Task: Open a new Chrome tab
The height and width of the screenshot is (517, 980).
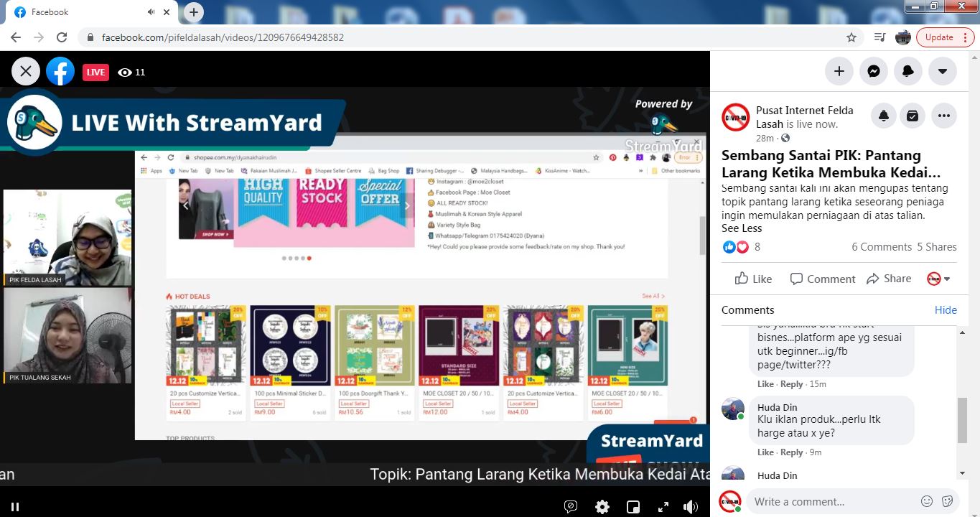Action: (194, 12)
